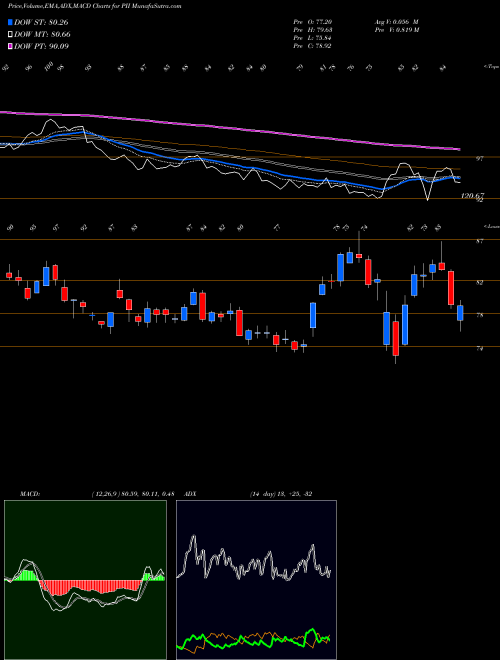Click the '78' axis label on candlestick chart

pyautogui.click(x=480, y=315)
